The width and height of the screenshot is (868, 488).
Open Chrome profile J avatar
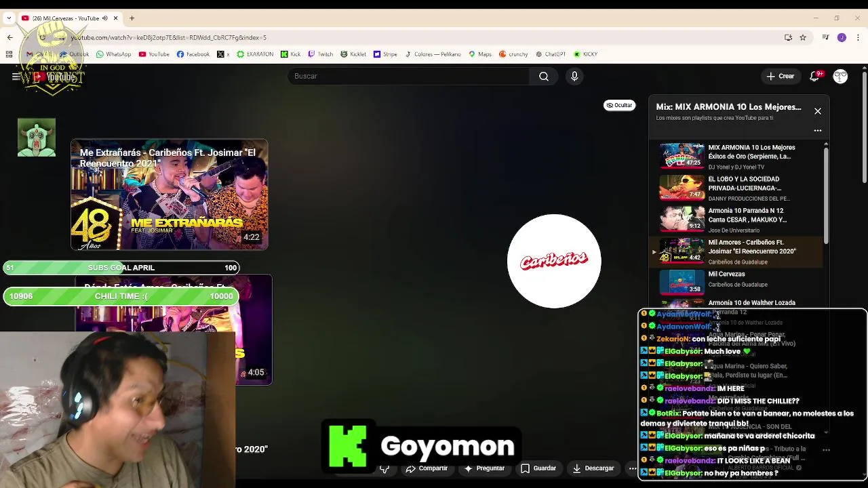842,37
